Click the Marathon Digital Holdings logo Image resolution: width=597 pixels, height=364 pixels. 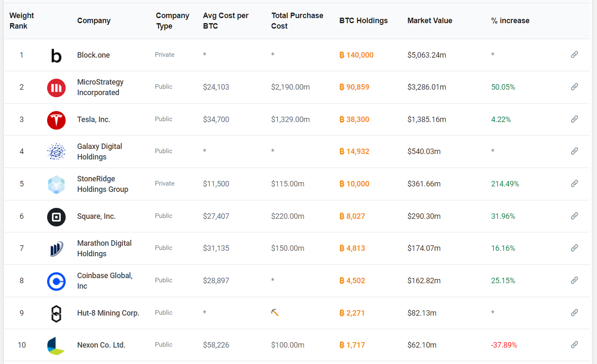(56, 249)
